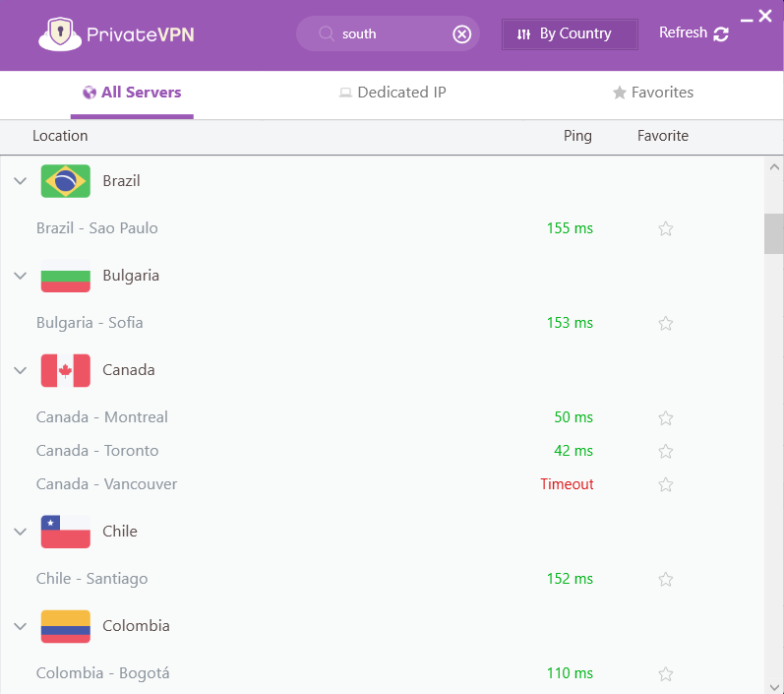Switch to the Favorites tab

(653, 93)
